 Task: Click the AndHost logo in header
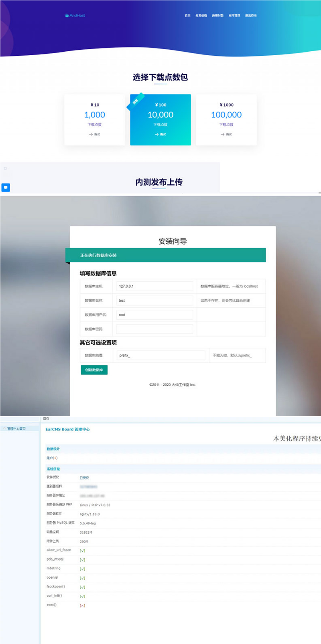pyautogui.click(x=75, y=16)
